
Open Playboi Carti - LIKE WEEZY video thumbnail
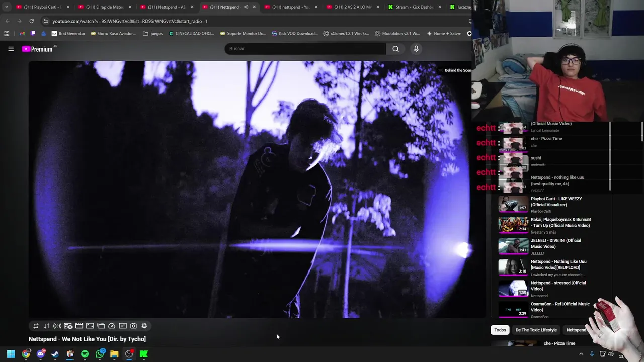pyautogui.click(x=513, y=204)
